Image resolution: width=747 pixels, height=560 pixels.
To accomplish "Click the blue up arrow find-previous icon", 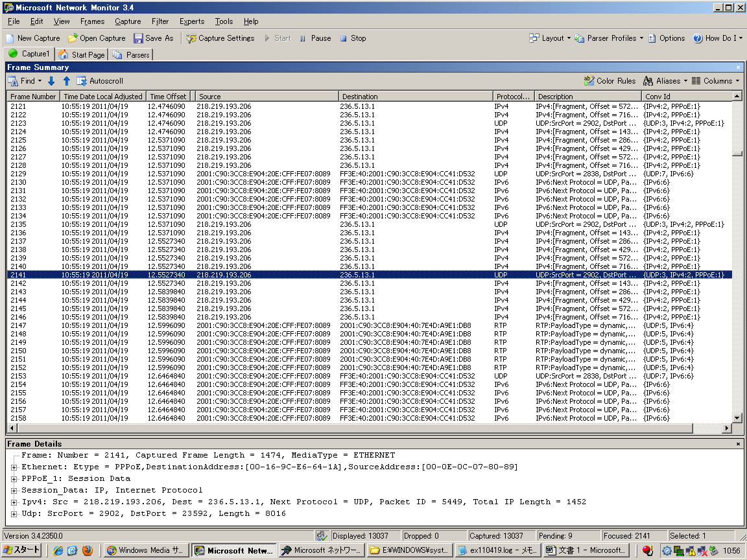I will pos(67,82).
